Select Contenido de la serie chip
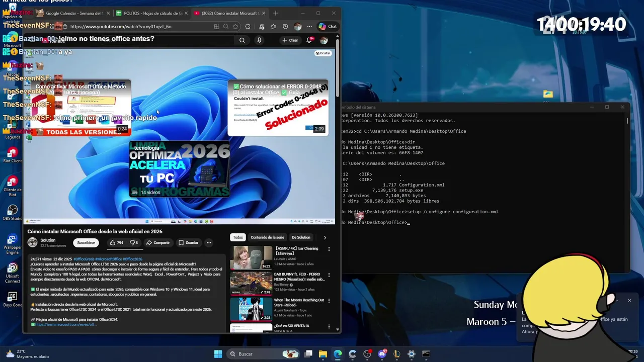The width and height of the screenshot is (644, 362). point(267,237)
